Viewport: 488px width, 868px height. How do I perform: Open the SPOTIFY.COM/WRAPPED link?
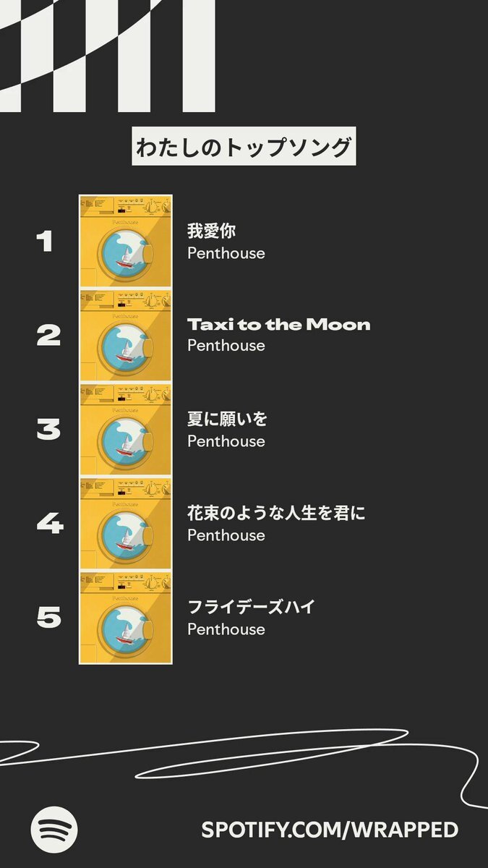(330, 830)
